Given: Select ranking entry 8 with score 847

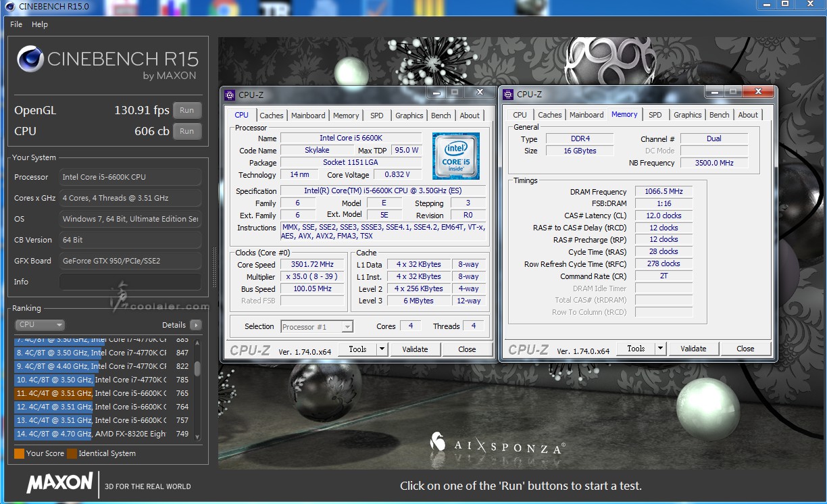Looking at the screenshot, I should (103, 353).
